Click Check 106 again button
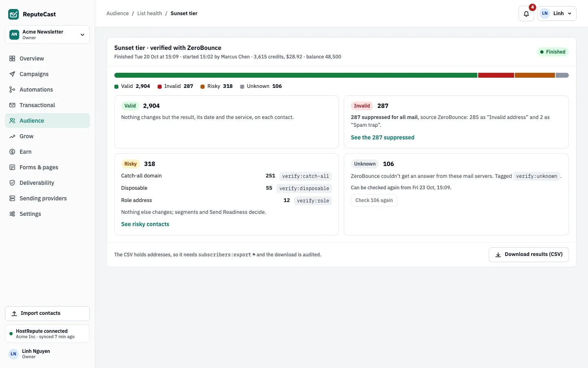The image size is (588, 368). click(374, 200)
